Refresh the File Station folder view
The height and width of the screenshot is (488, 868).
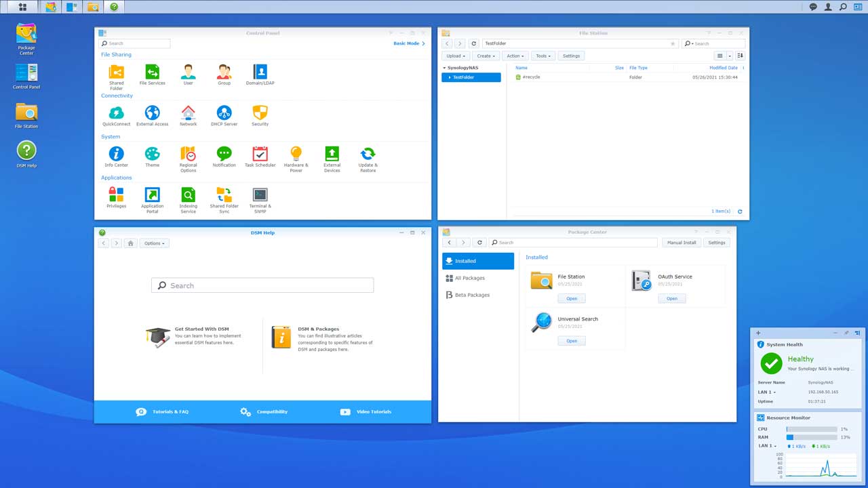pyautogui.click(x=474, y=43)
